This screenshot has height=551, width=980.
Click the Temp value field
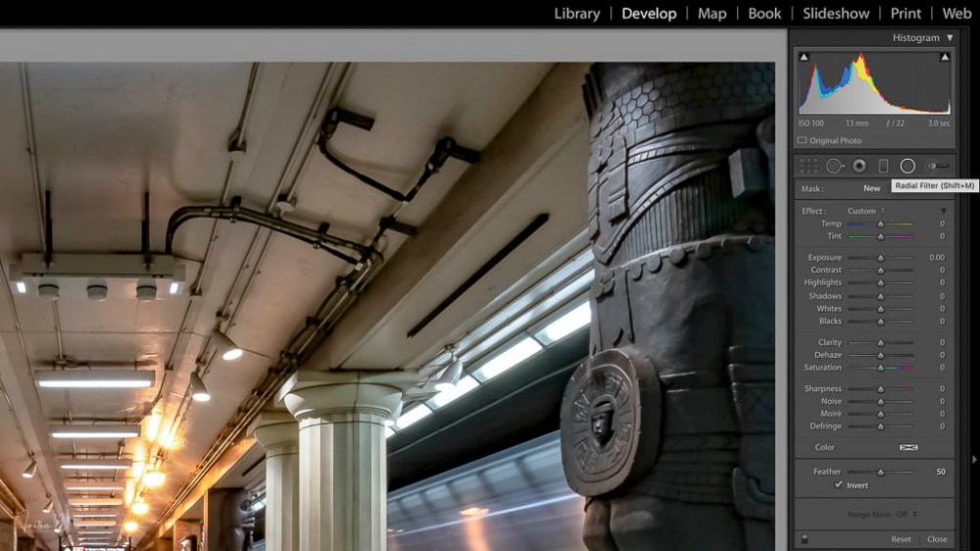[942, 224]
